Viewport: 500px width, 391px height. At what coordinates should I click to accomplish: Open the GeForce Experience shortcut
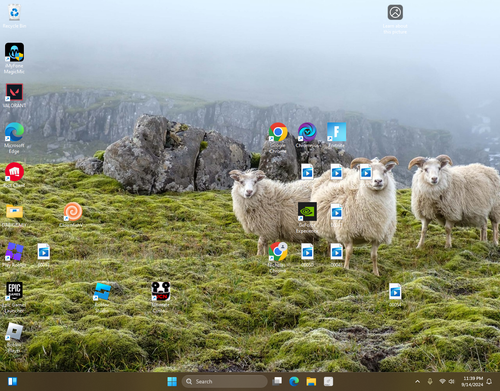click(307, 212)
